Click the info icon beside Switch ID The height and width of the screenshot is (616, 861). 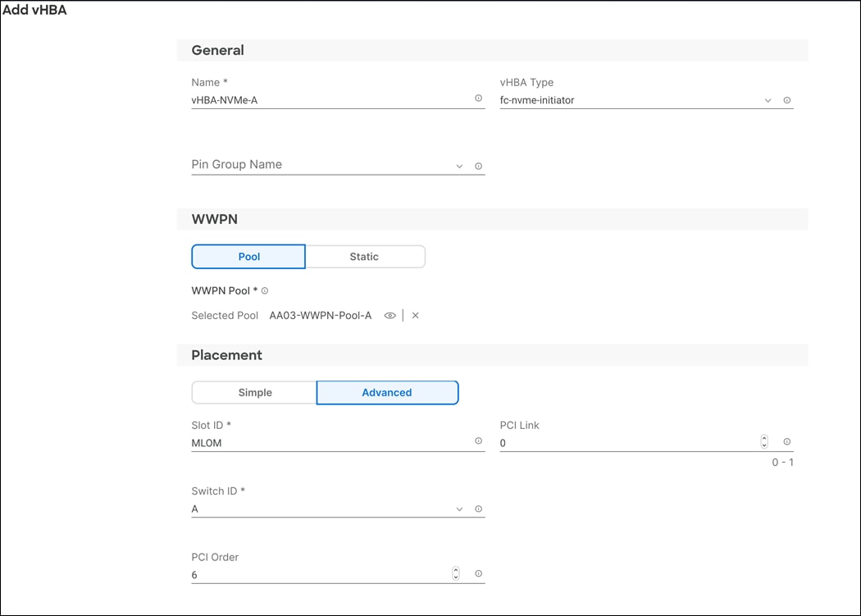(x=478, y=509)
